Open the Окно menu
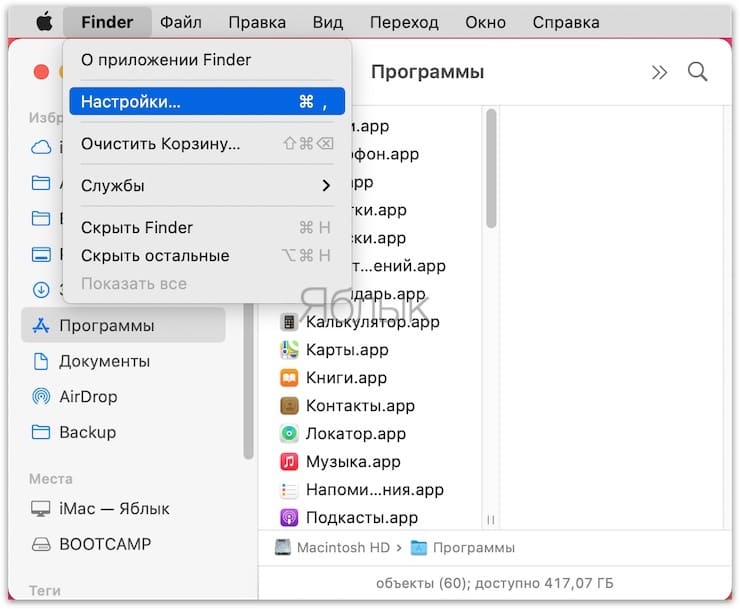This screenshot has width=740, height=609. 485,22
